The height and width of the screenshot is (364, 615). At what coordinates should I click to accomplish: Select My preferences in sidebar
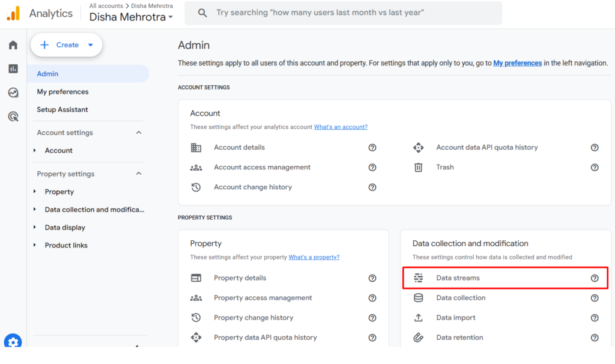click(62, 92)
